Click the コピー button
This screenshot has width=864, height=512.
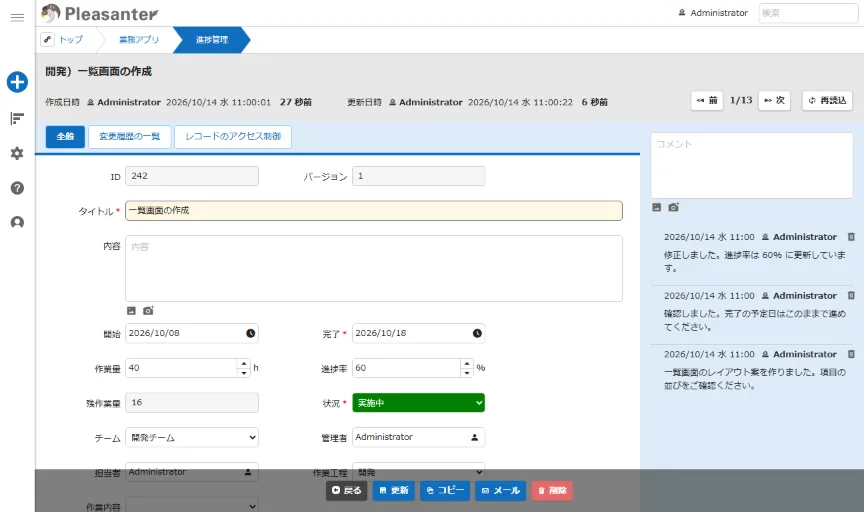tap(445, 491)
